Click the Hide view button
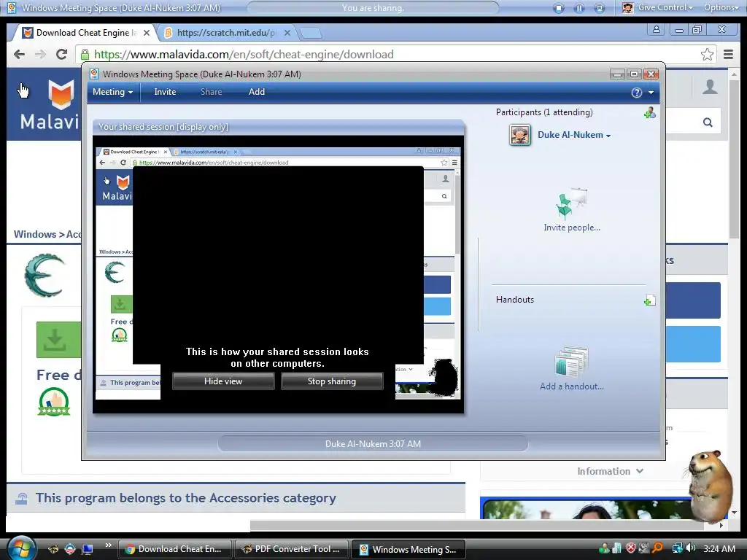The image size is (747, 560). tap(223, 381)
